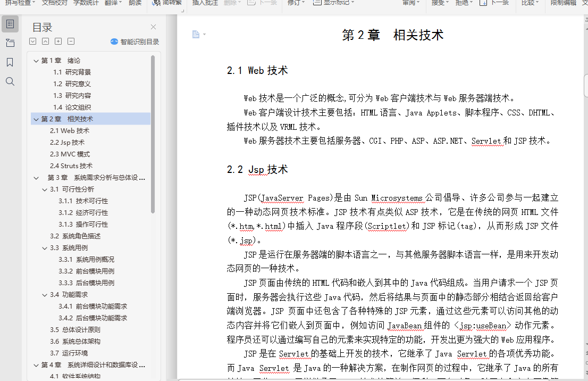Image resolution: width=588 pixels, height=381 pixels.
Task: Click the document heading 2.2 Jsp 技术
Action: point(257,169)
